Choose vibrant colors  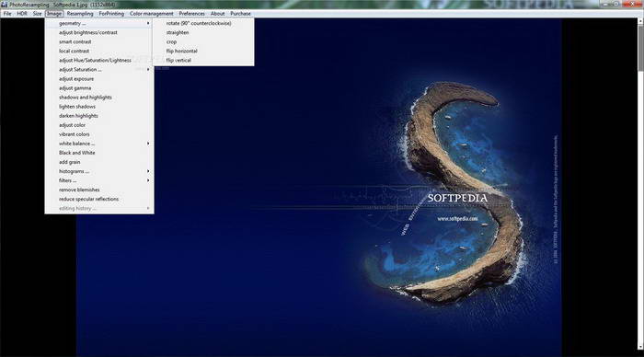click(99, 134)
